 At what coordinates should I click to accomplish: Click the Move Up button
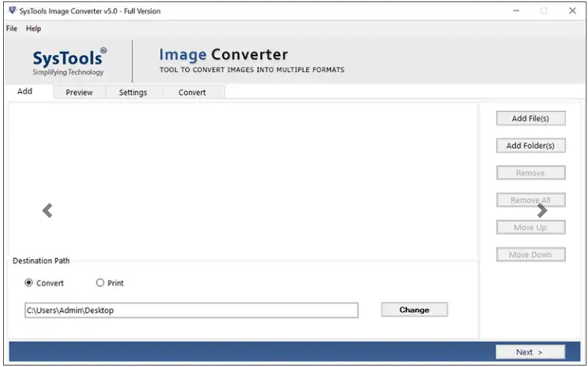point(530,228)
